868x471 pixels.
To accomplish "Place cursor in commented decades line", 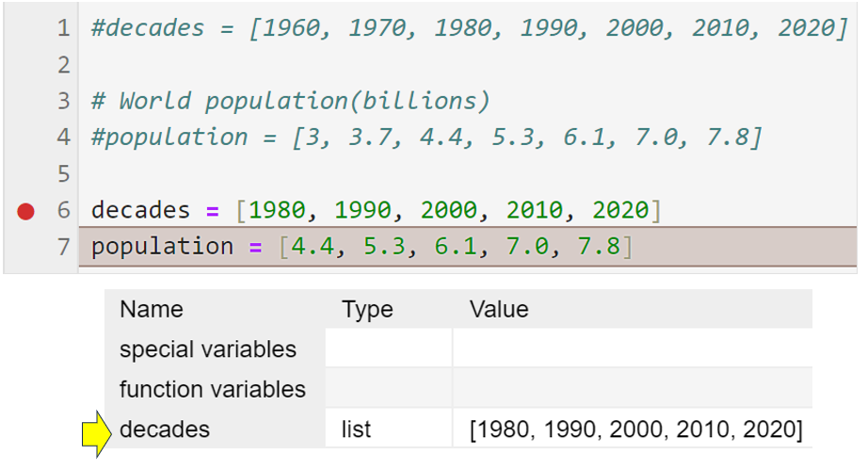I will 469,28.
